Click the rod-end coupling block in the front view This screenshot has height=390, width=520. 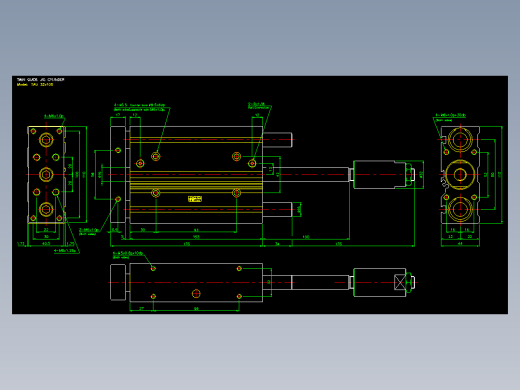[380, 175]
